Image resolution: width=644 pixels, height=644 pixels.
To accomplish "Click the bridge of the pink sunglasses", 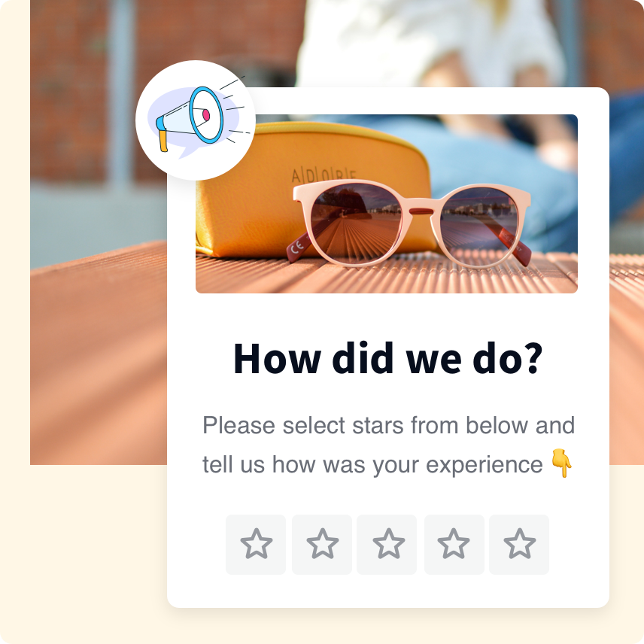I will click(x=421, y=211).
